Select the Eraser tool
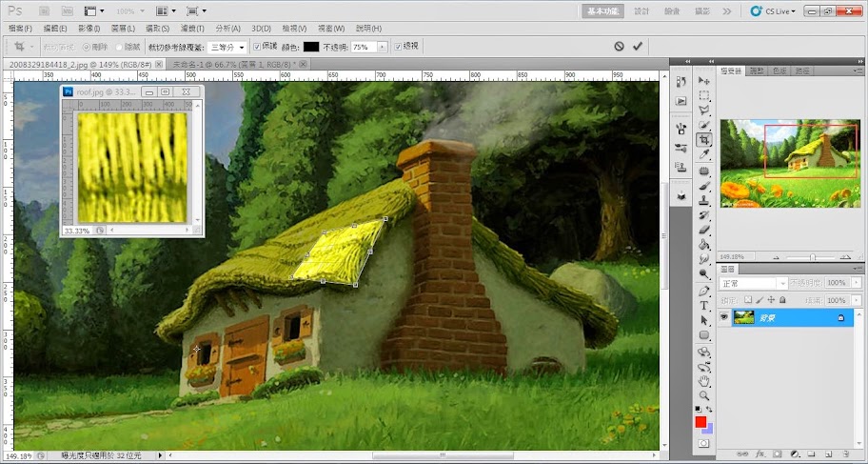 click(703, 230)
